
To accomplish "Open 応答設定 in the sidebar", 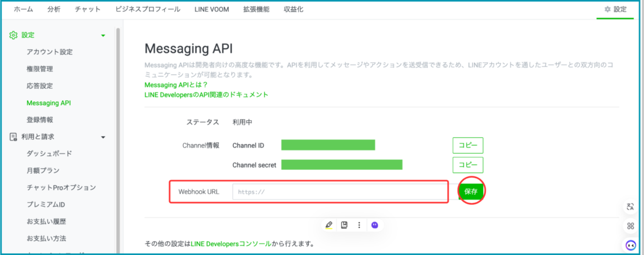I will tap(40, 86).
